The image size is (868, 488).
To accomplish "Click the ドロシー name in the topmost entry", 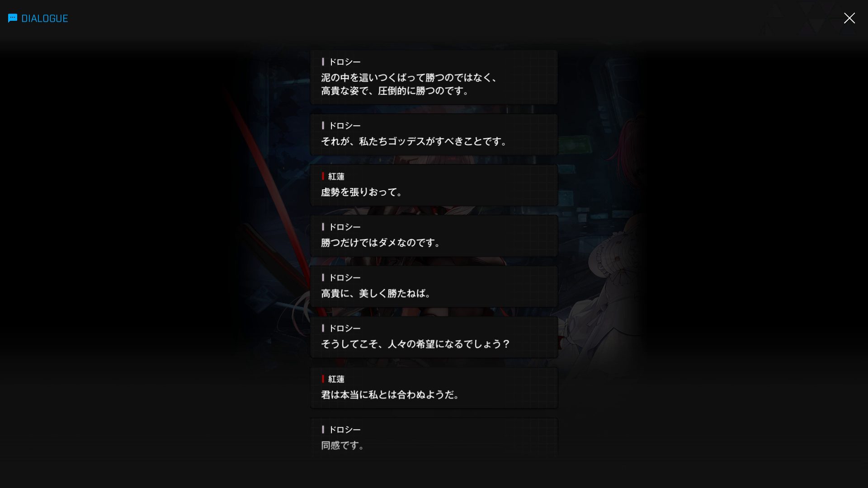I will point(344,62).
